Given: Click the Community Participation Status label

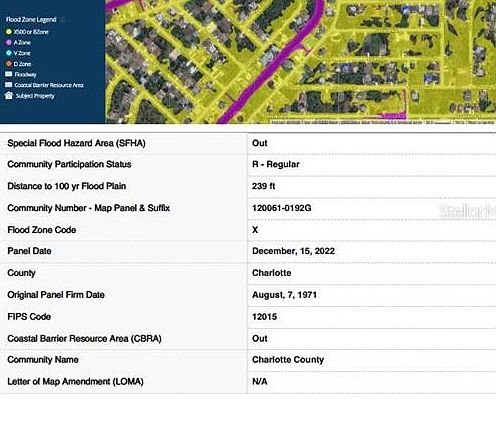Looking at the screenshot, I should click(x=69, y=164).
